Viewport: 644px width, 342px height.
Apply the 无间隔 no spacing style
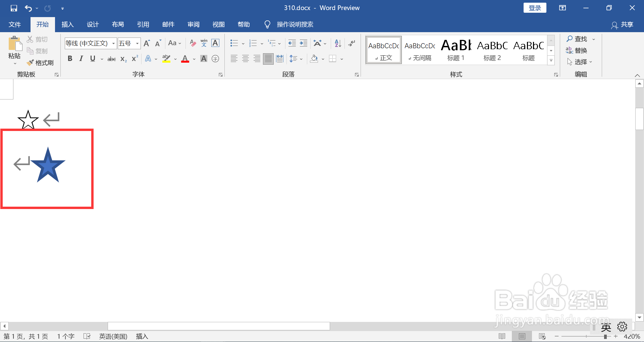420,50
